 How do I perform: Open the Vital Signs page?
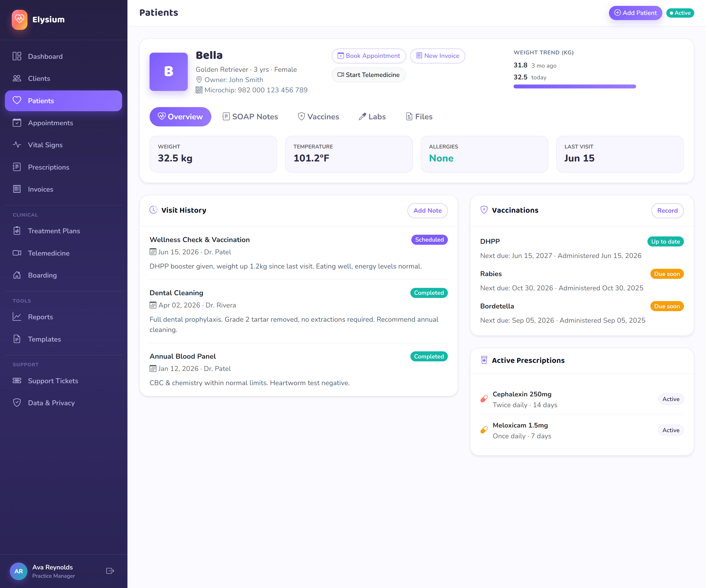(63, 145)
